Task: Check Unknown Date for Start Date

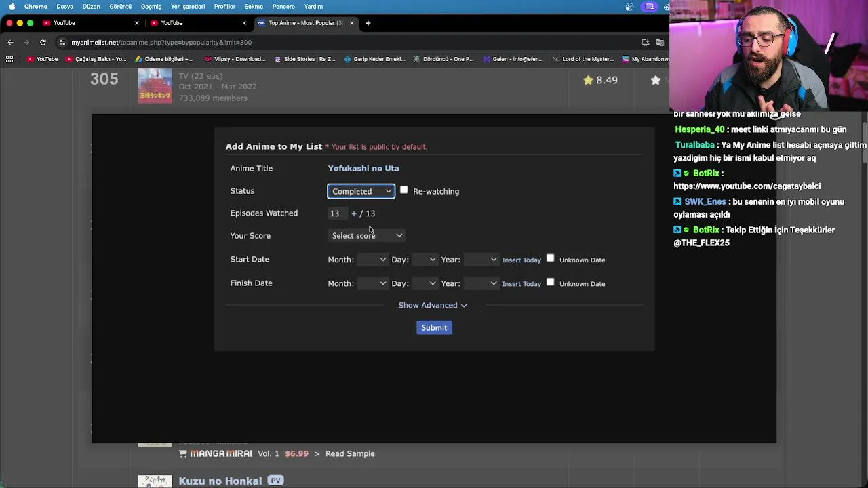Action: pos(551,258)
